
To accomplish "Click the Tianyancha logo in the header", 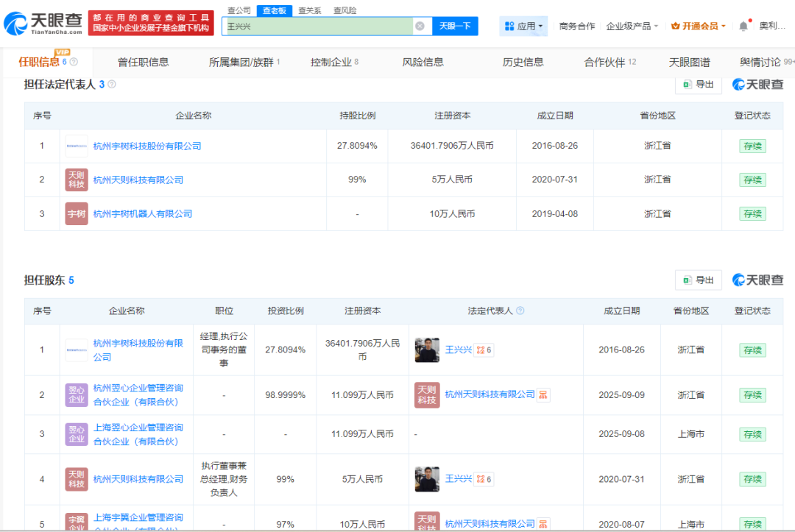I will click(x=43, y=25).
